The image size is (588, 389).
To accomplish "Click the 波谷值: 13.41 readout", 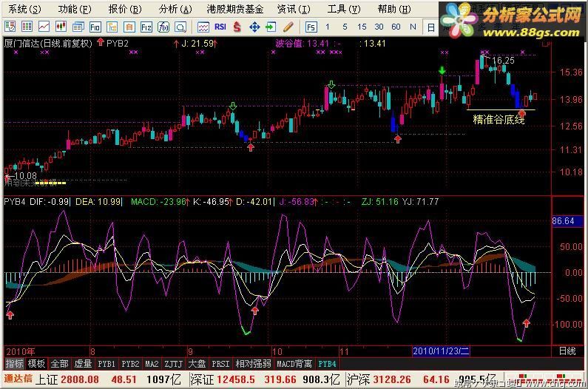I will tap(302, 44).
